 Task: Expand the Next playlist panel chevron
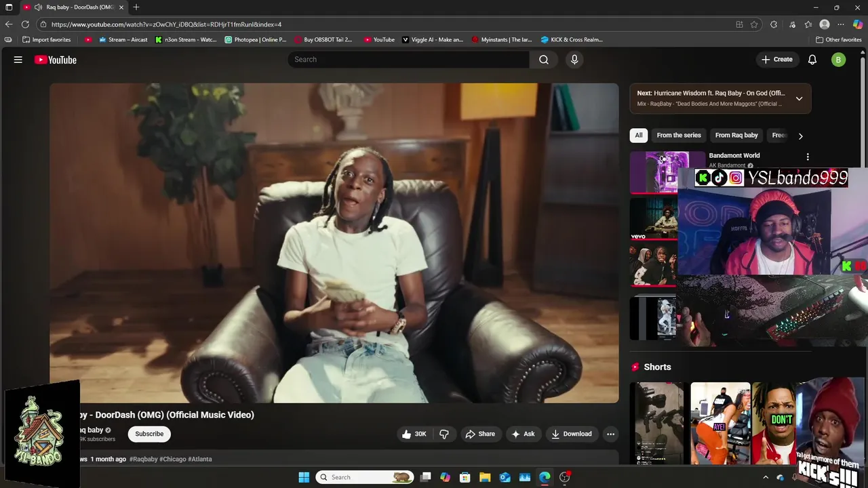coord(799,98)
